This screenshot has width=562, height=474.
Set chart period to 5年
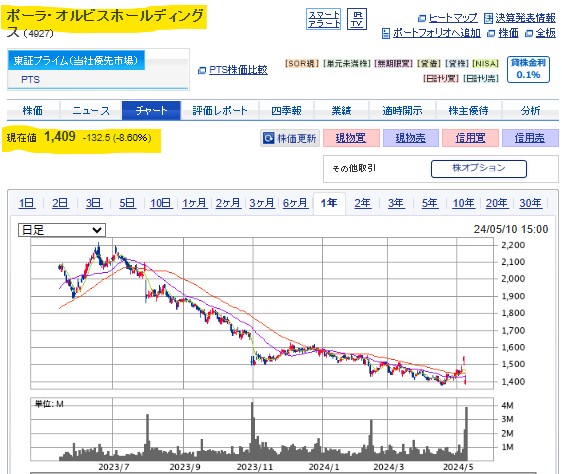[x=429, y=203]
